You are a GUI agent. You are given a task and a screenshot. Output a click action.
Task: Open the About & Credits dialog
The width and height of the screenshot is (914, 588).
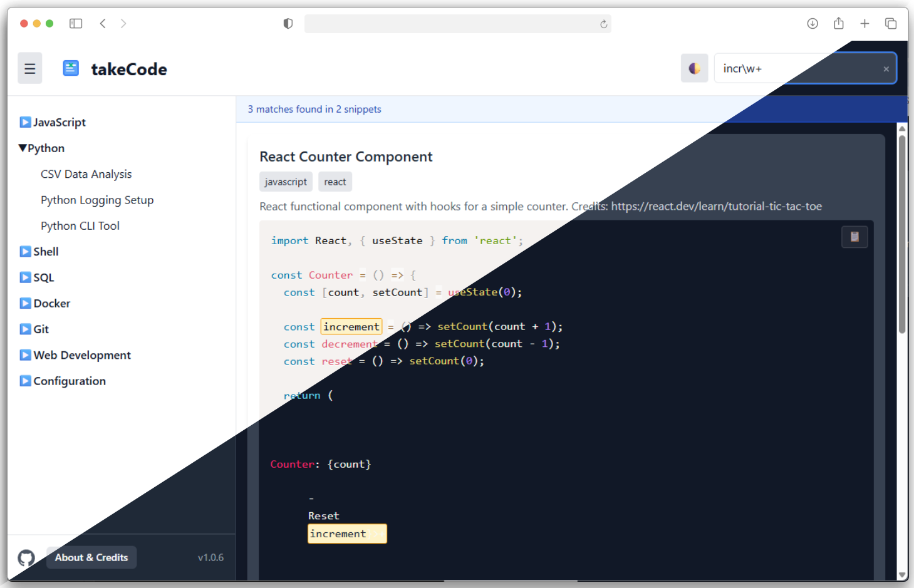pyautogui.click(x=91, y=557)
